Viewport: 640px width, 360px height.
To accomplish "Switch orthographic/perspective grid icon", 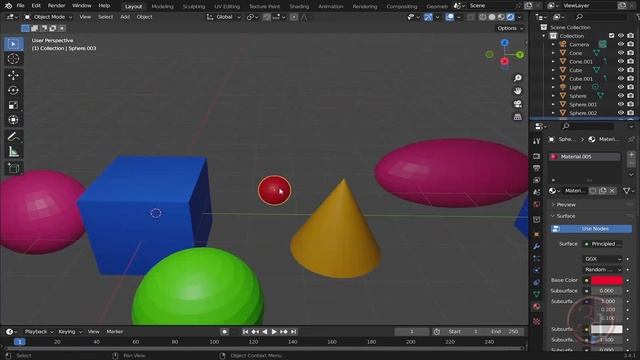I will click(518, 117).
